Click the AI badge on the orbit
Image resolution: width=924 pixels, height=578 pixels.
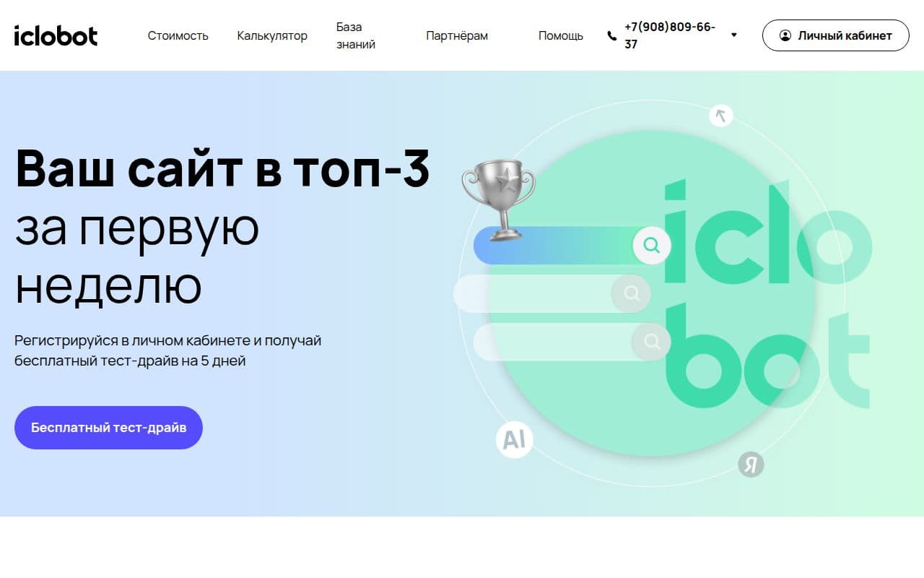514,439
